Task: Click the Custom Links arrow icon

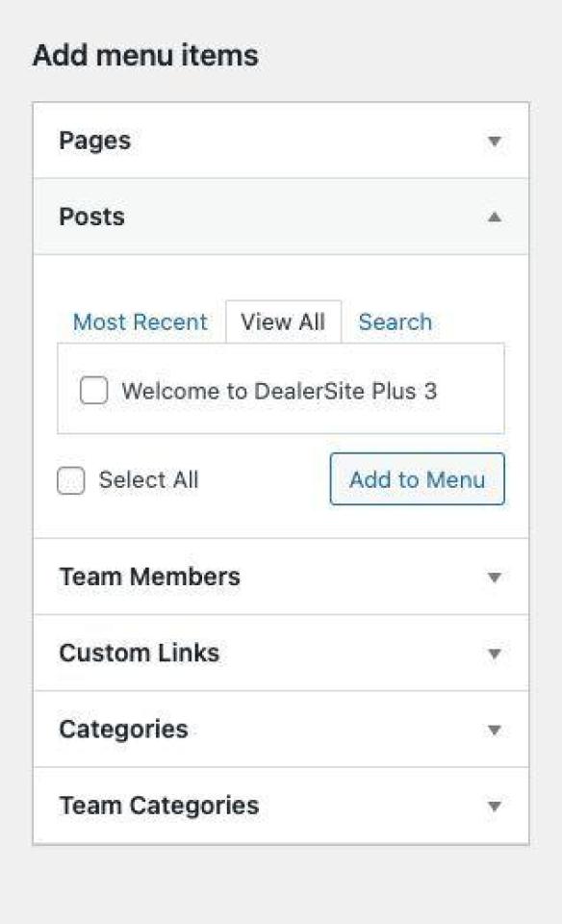Action: (495, 654)
